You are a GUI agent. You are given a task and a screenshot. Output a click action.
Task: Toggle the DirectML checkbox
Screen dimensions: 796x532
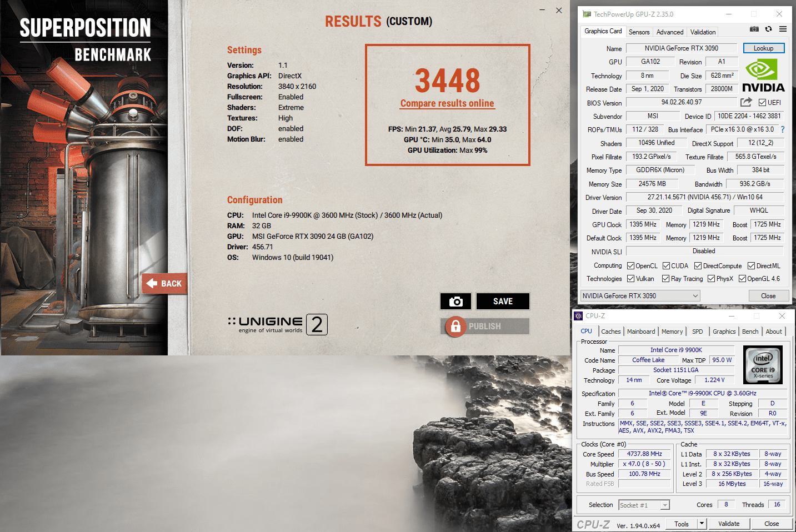coord(751,266)
